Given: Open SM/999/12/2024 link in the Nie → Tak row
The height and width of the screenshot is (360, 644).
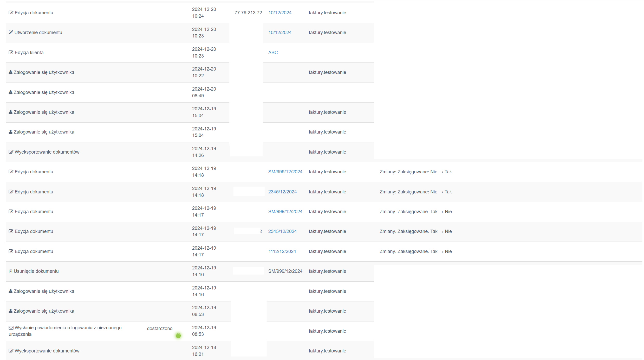Looking at the screenshot, I should [x=285, y=172].
